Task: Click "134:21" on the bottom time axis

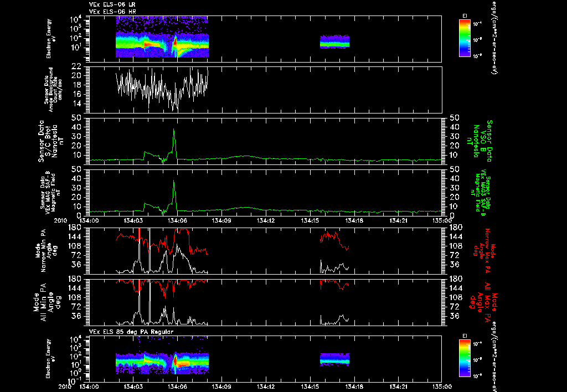Action: tap(398, 386)
